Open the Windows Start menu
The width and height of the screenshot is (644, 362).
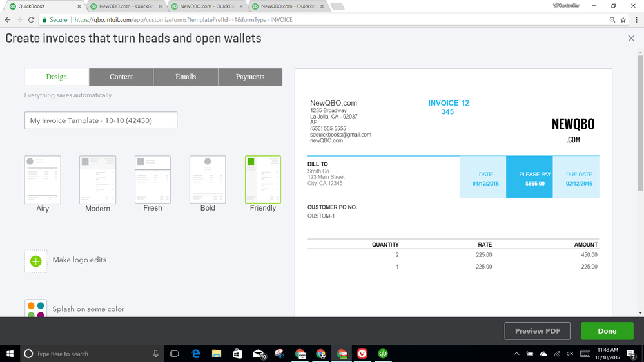[10, 354]
